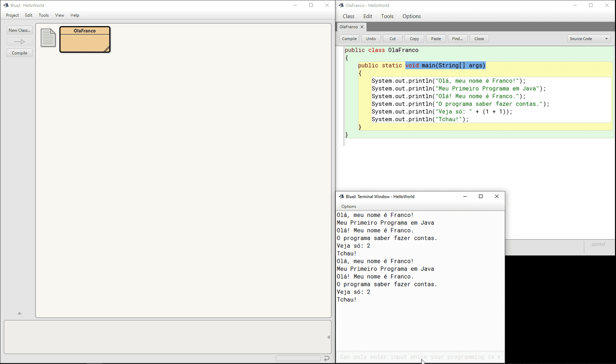This screenshot has width=616, height=364.
Task: Open the terminal Options menu
Action: pos(349,207)
